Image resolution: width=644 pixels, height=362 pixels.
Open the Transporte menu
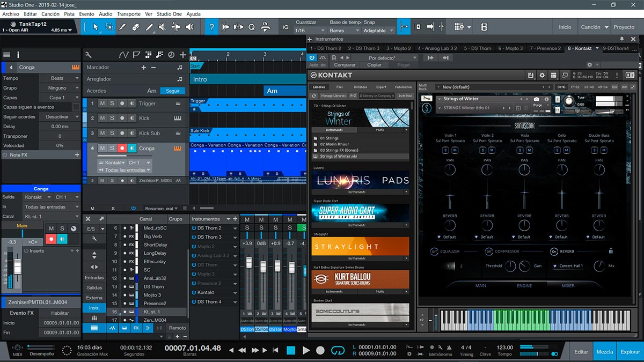click(129, 13)
